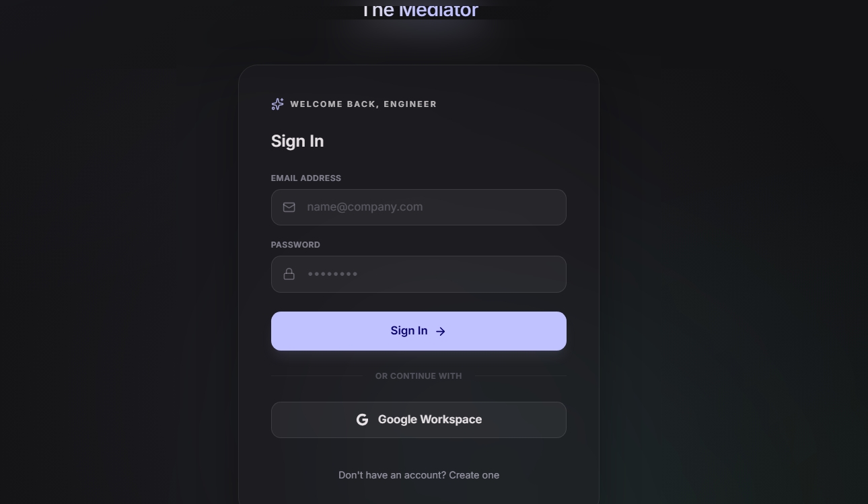Screen dimensions: 868x504
Task: Click the name@company.com placeholder text
Action: [x=365, y=207]
